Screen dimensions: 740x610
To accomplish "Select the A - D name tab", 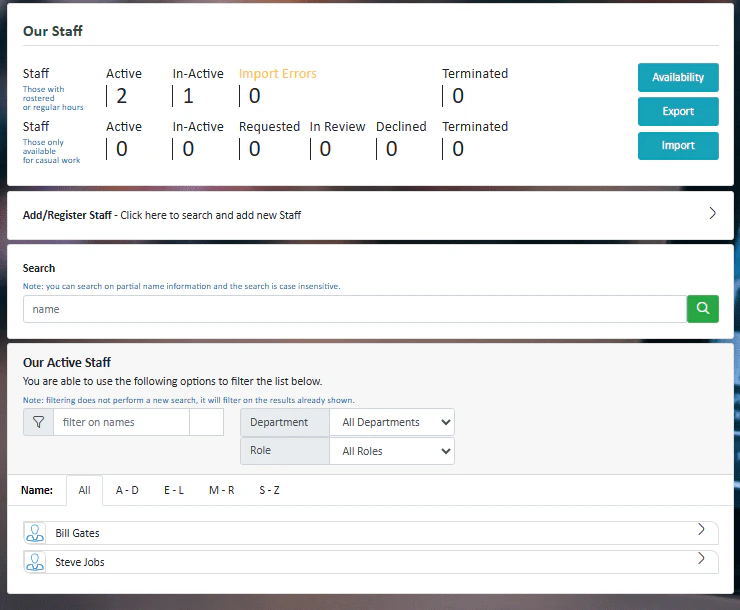I will (x=127, y=490).
